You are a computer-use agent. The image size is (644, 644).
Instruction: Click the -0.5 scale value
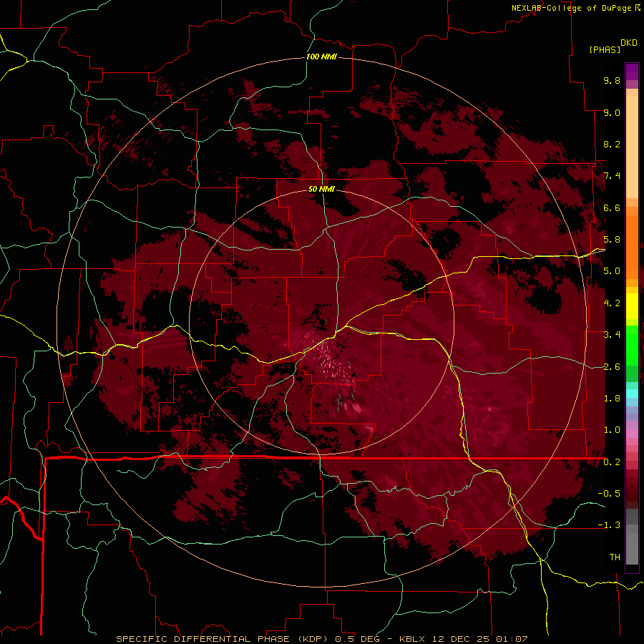coord(609,494)
